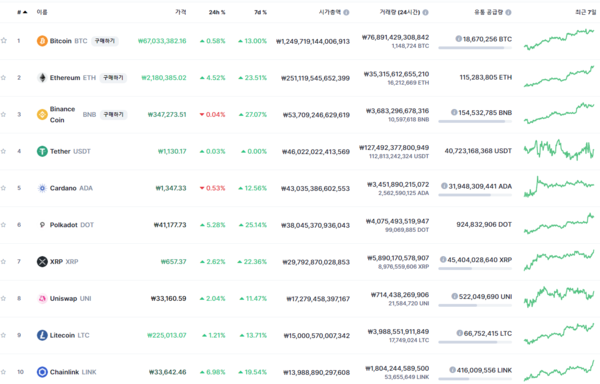Screen dimensions: 600x384
Task: Star XRP row for watchlist
Action: (4, 262)
